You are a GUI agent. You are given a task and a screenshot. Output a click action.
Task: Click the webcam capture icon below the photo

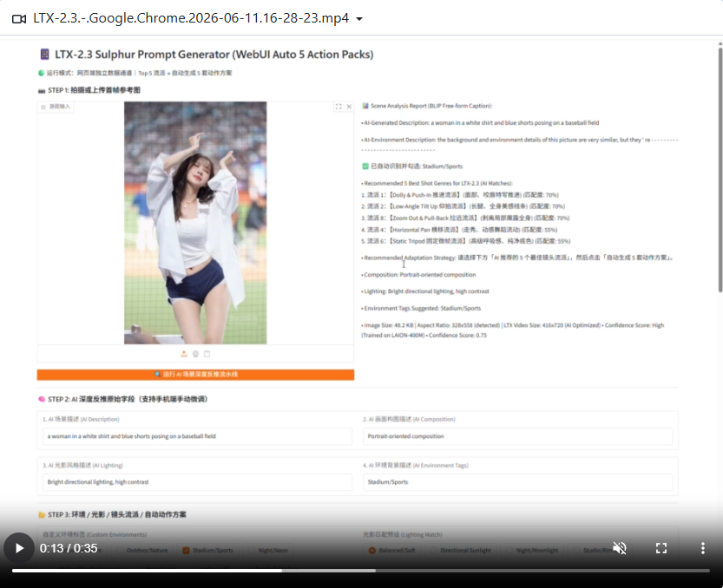[x=195, y=354]
